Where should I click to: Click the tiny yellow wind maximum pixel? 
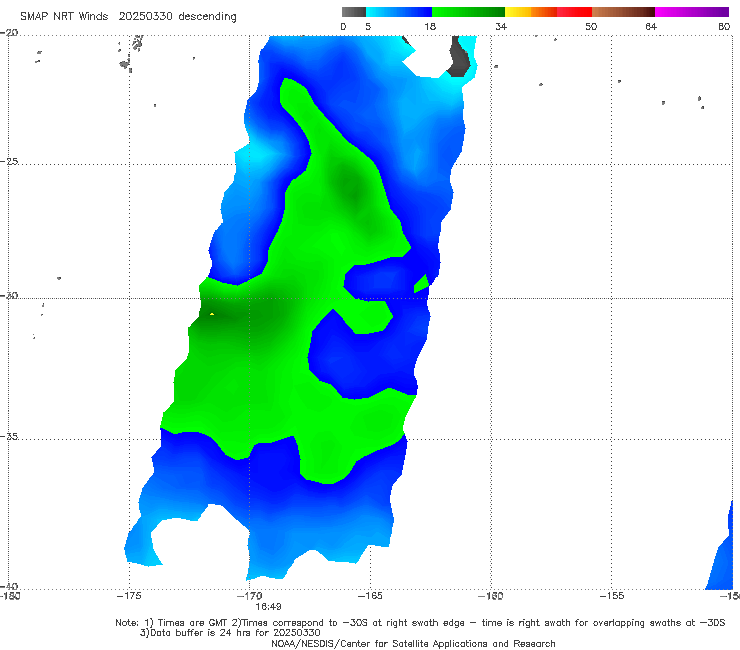[x=212, y=314]
